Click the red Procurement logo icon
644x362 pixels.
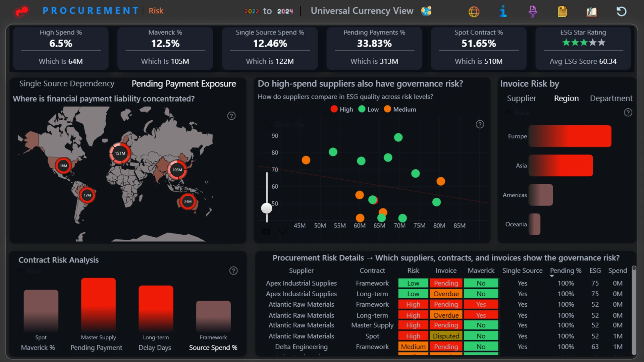22,11
